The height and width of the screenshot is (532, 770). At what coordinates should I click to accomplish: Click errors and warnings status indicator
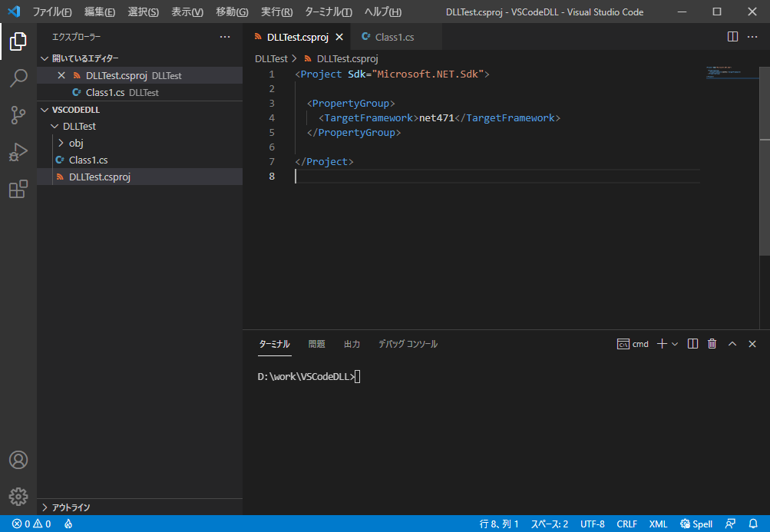tap(31, 524)
